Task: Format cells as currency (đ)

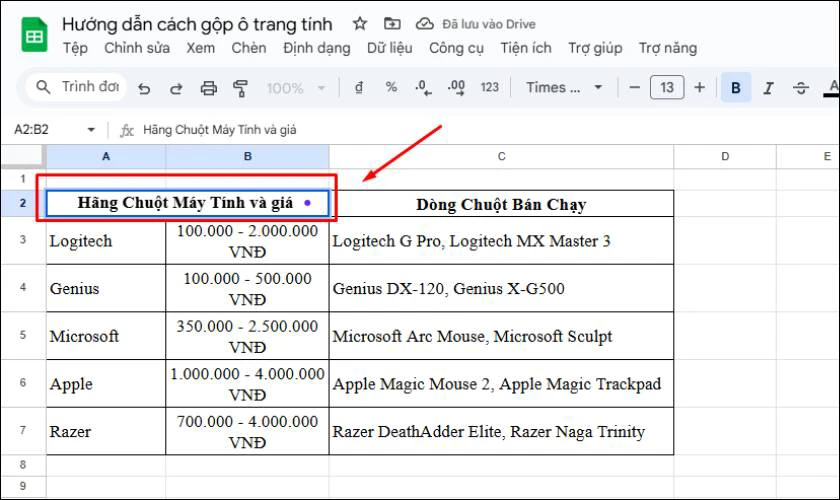Action: tap(359, 87)
